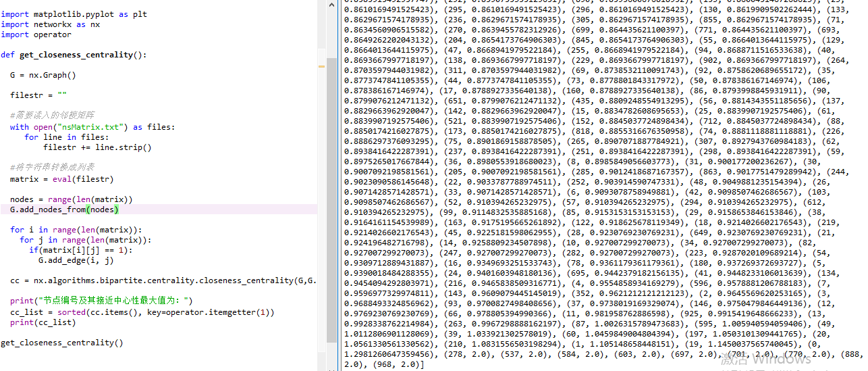Click the 'import operator' line

[x=36, y=34]
